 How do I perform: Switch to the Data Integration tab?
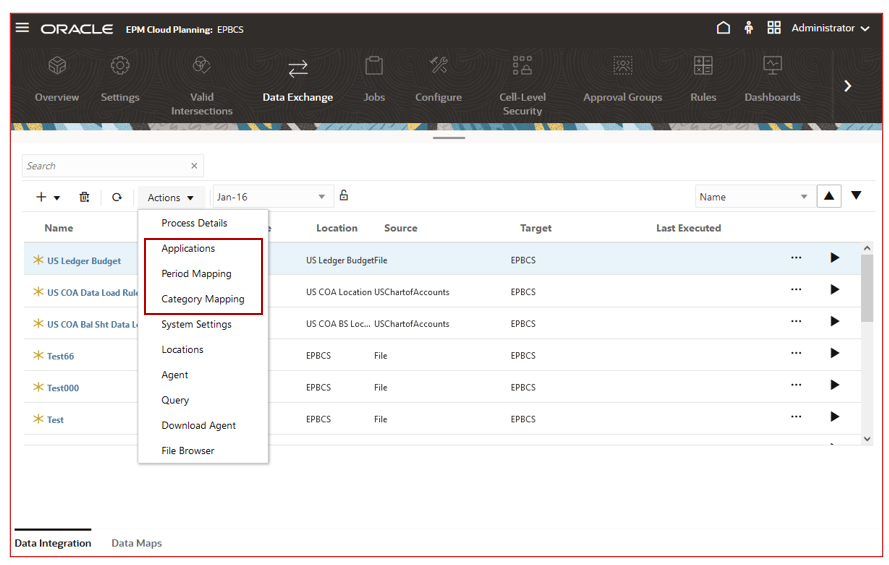click(x=53, y=543)
